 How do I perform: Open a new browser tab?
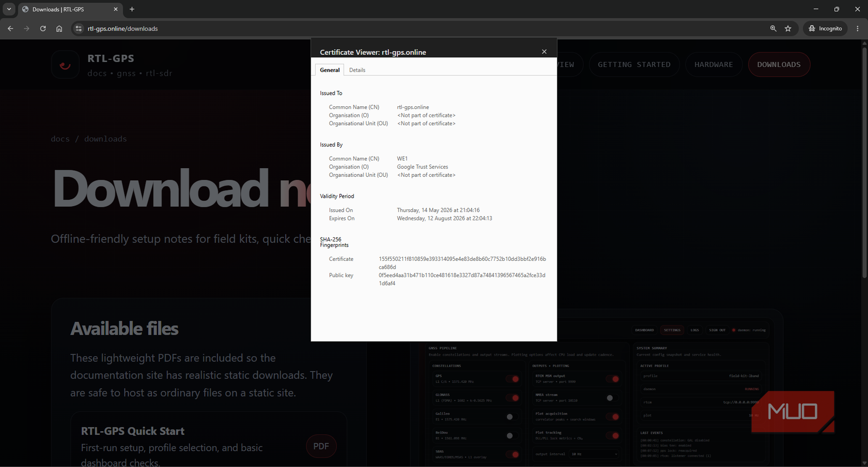[132, 9]
